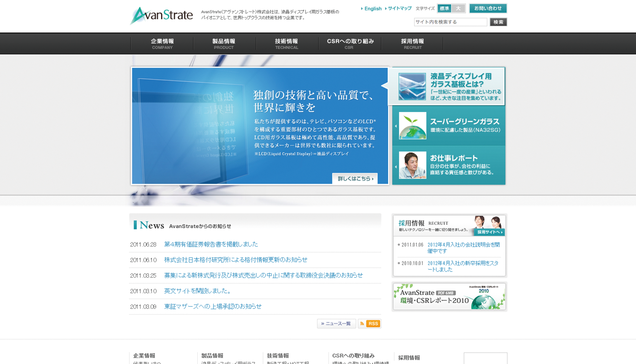Open news 英文サイトを開設しました

tap(198, 291)
